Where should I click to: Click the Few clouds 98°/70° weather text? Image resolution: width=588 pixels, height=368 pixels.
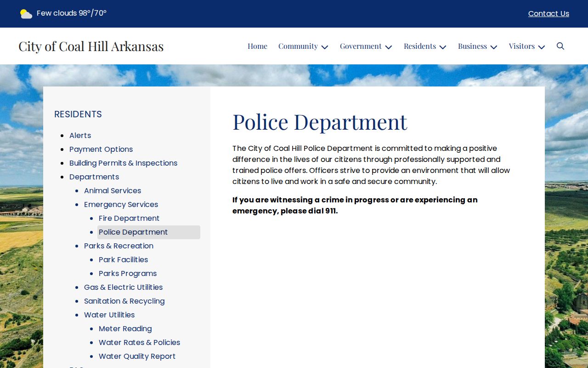(x=72, y=13)
